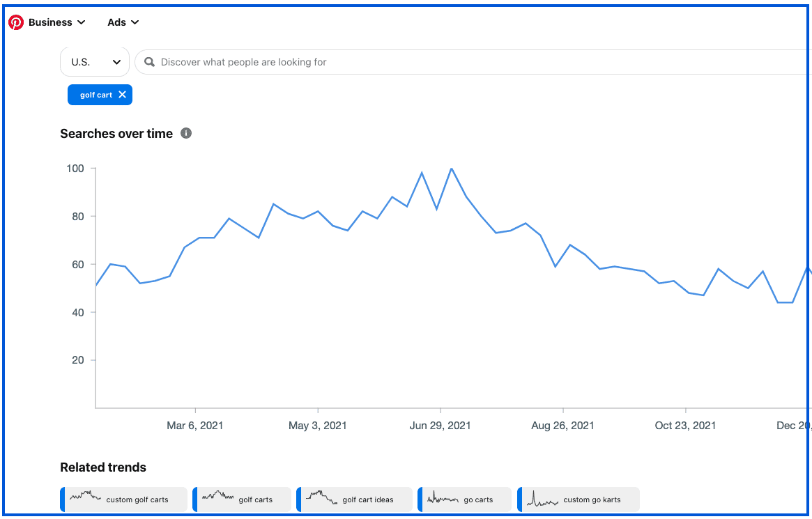812x519 pixels.
Task: Click the Mar 6, 2021 axis label
Action: tap(195, 426)
